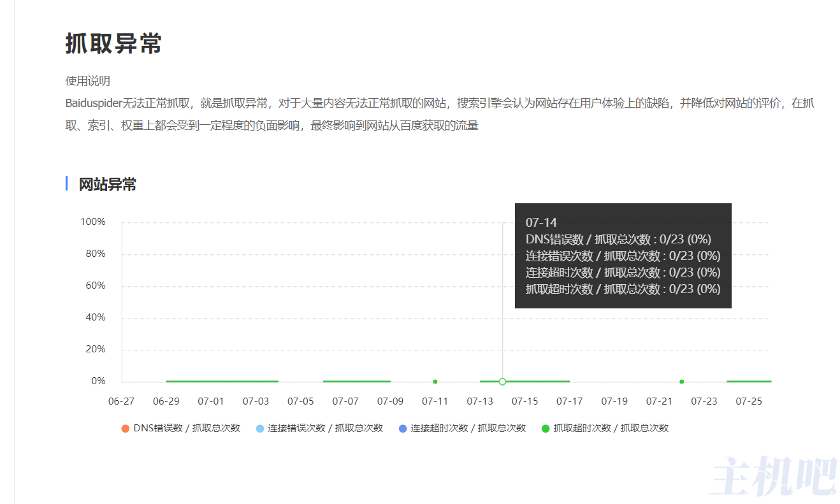Click the green data dot at 07-11
The width and height of the screenshot is (840, 504).
(x=435, y=382)
